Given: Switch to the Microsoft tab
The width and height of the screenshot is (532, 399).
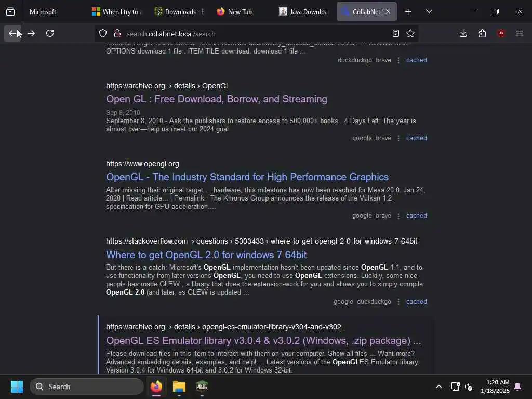Looking at the screenshot, I should [54, 11].
